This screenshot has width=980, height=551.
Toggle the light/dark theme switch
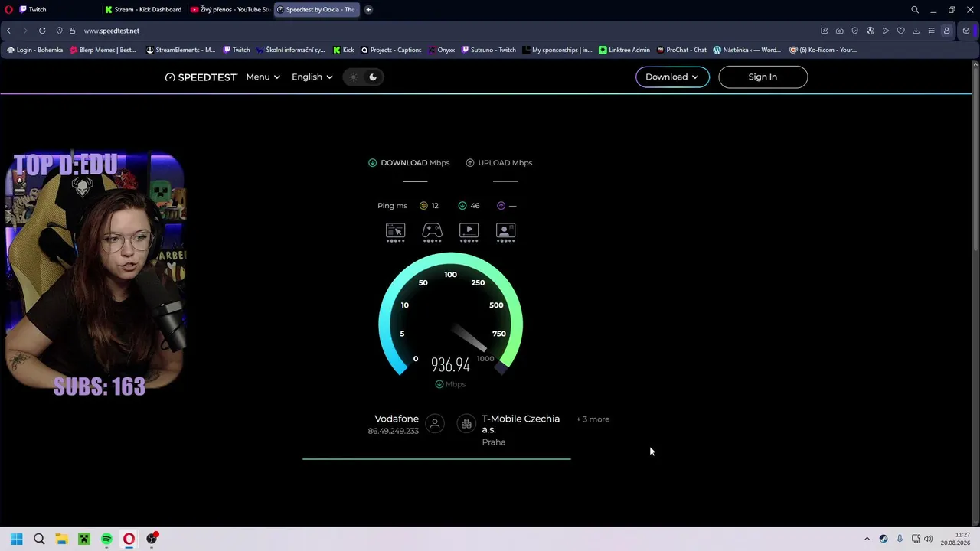point(363,77)
